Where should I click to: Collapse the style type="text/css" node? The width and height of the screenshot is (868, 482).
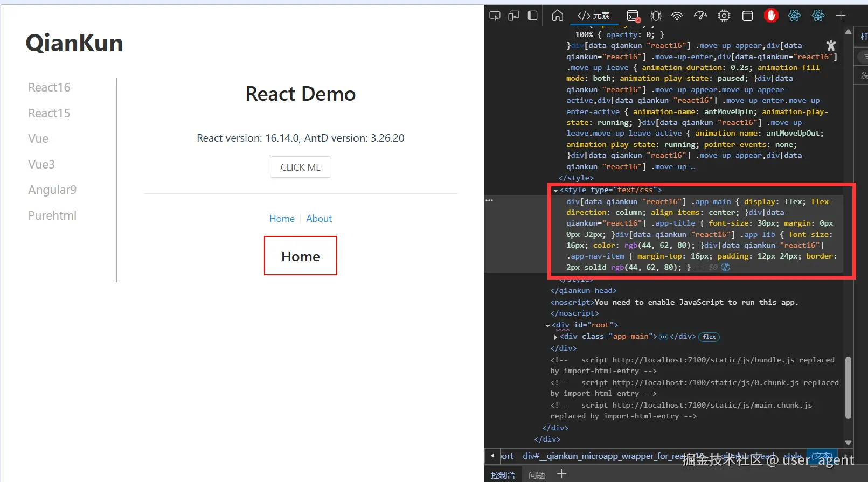click(x=555, y=191)
